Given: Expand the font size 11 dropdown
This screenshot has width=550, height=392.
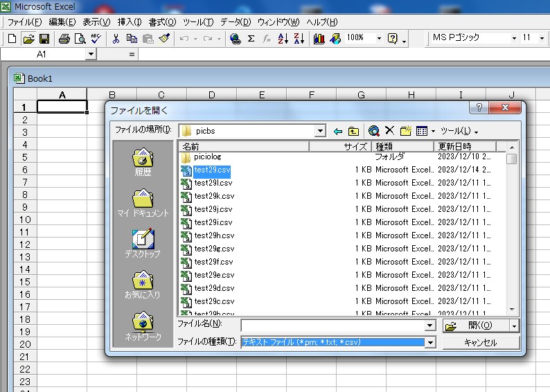Looking at the screenshot, I should tap(542, 38).
